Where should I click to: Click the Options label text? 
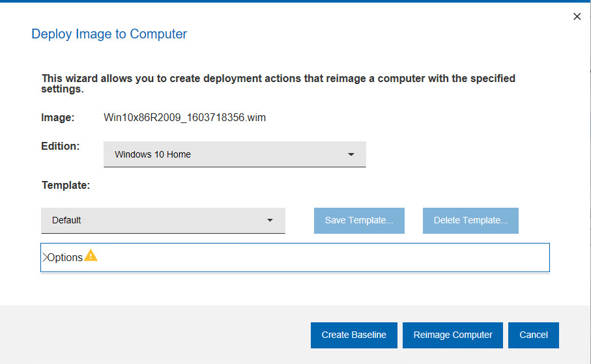tap(65, 258)
